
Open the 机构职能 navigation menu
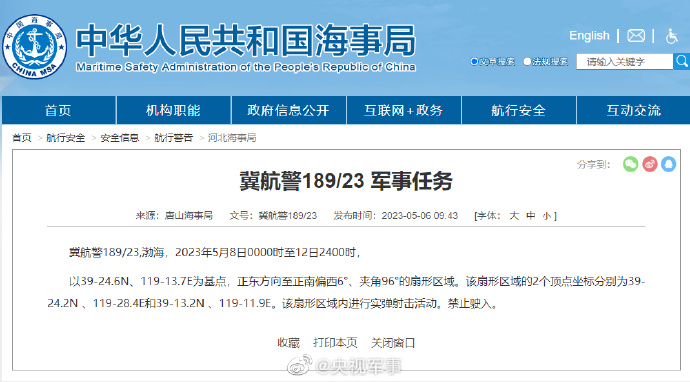click(173, 110)
